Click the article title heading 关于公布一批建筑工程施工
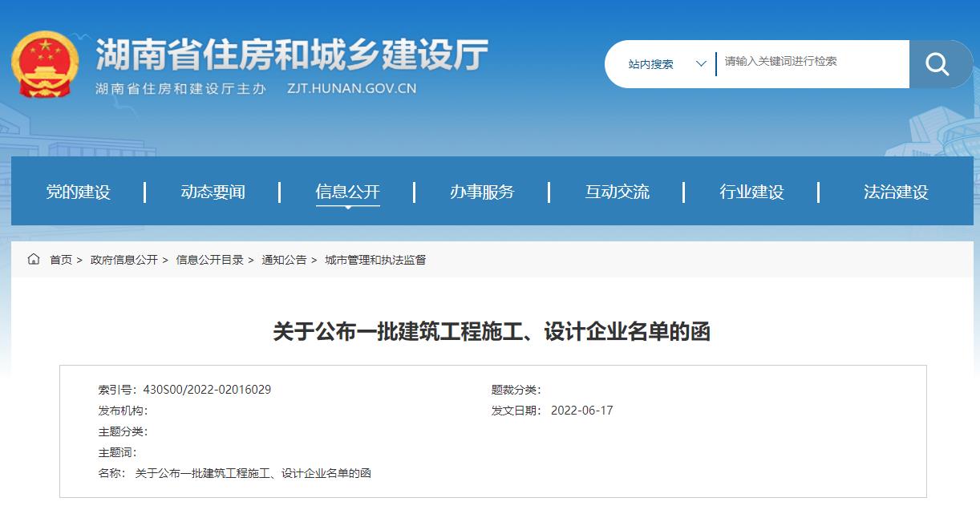The image size is (980, 514). [491, 331]
